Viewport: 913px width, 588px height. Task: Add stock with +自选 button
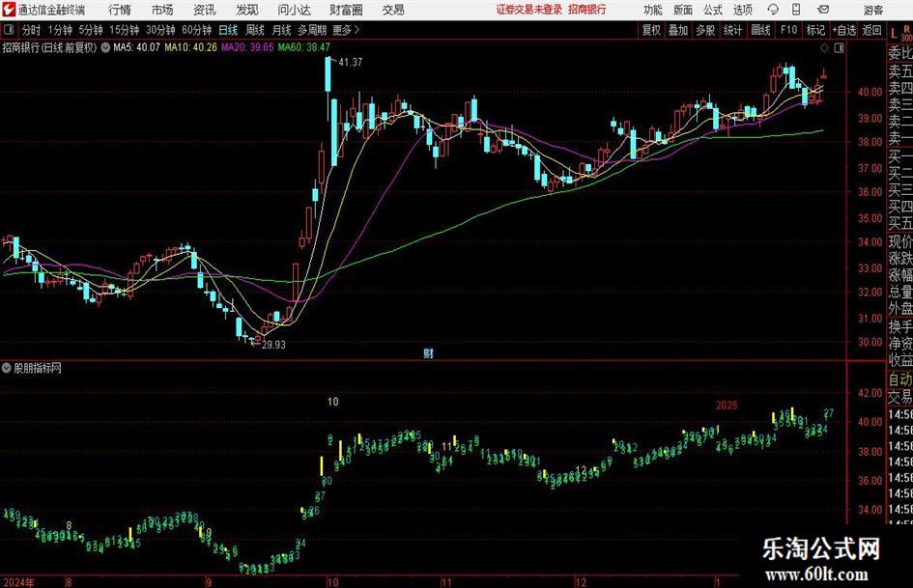pos(844,30)
